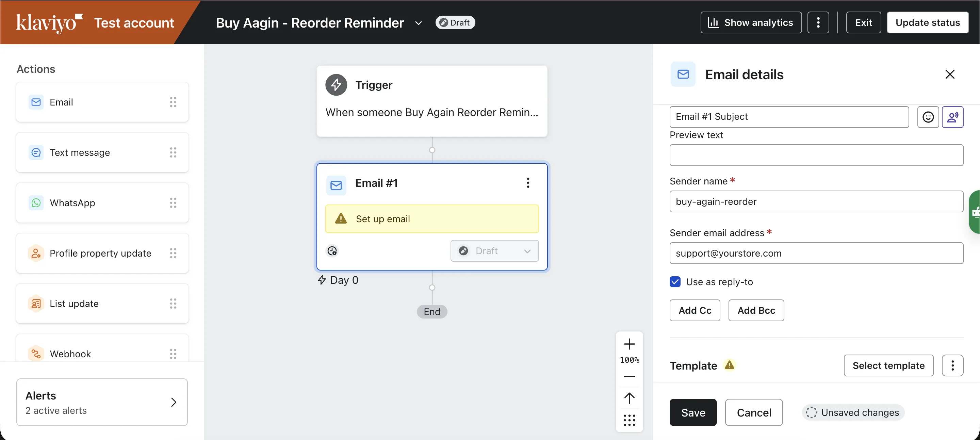Image resolution: width=980 pixels, height=440 pixels.
Task: Click the Email #1 envelope icon
Action: tap(336, 185)
